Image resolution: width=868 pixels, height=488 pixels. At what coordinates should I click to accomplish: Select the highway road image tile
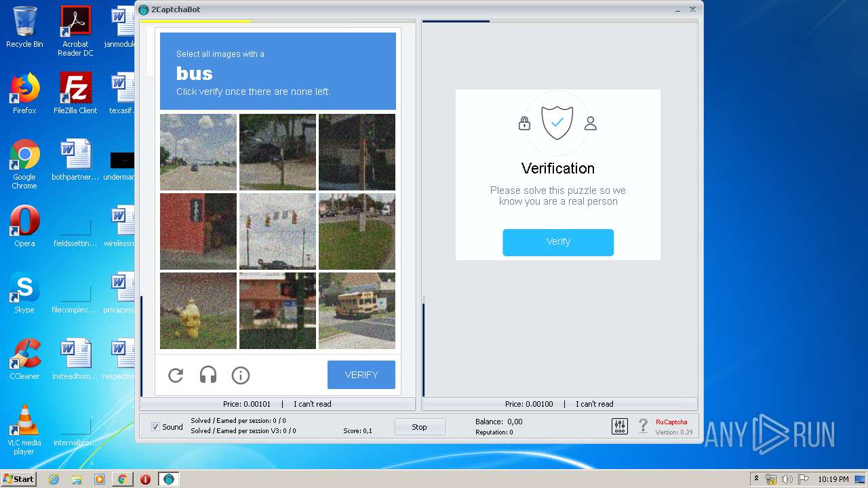pyautogui.click(x=198, y=152)
